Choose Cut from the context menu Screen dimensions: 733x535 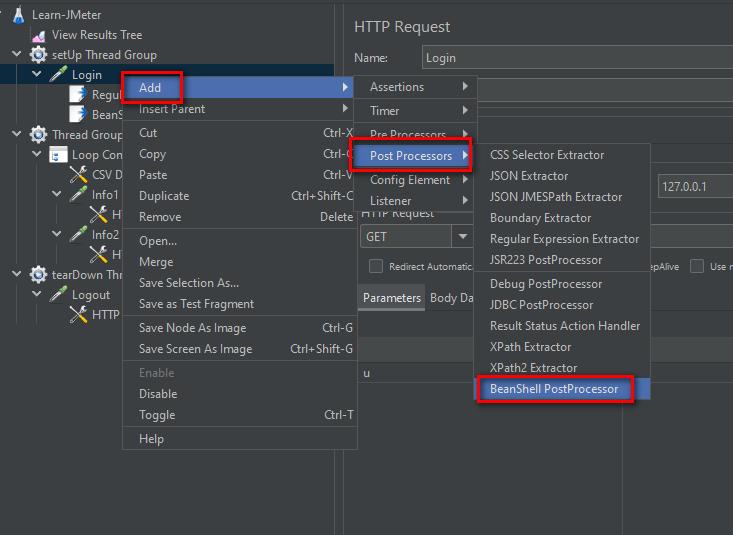240,133
